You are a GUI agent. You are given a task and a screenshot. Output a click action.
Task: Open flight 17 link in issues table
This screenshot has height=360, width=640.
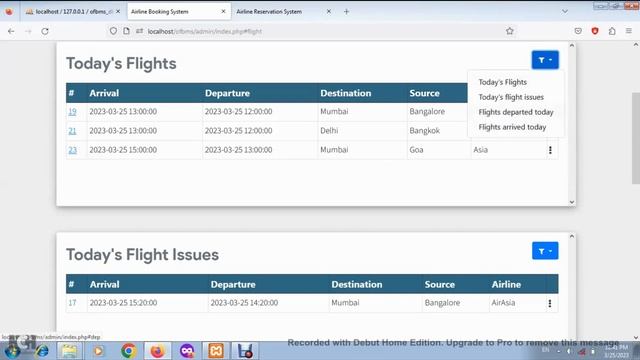tap(72, 303)
